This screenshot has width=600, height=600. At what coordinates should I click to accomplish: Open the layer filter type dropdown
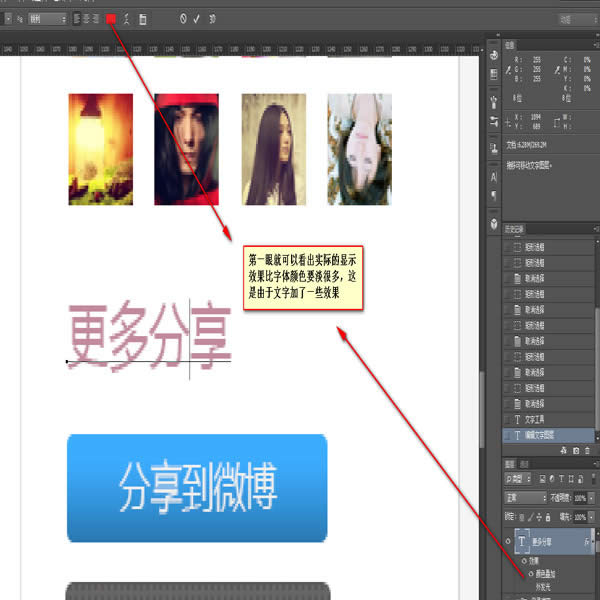pos(518,478)
